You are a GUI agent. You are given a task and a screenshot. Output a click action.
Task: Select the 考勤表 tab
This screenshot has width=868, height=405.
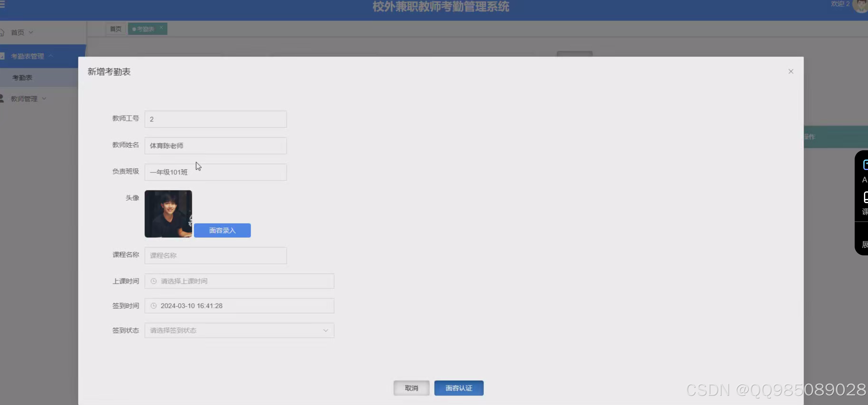point(144,29)
